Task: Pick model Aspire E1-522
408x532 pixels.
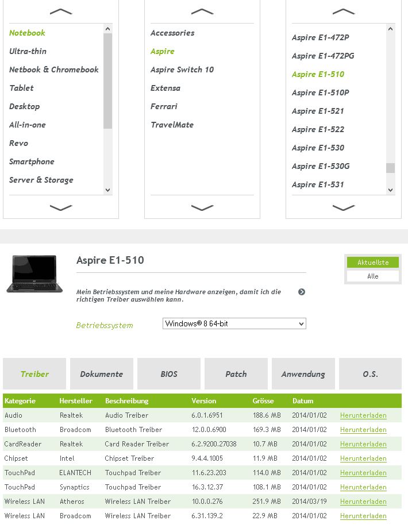Action: click(318, 130)
